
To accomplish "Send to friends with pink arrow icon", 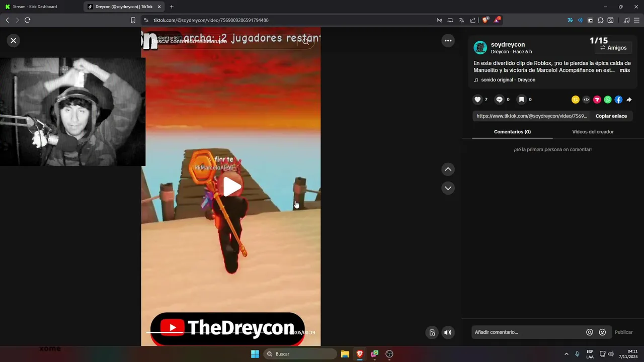I will 597,100.
